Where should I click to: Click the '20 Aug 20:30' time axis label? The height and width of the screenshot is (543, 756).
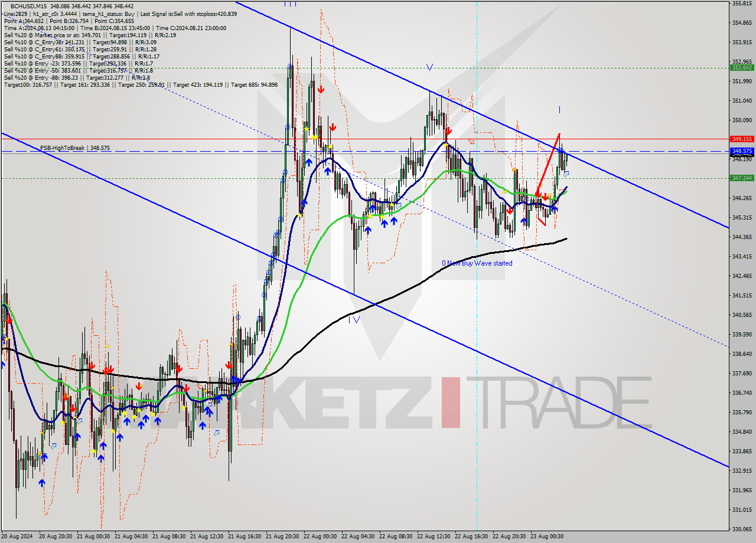(x=56, y=537)
